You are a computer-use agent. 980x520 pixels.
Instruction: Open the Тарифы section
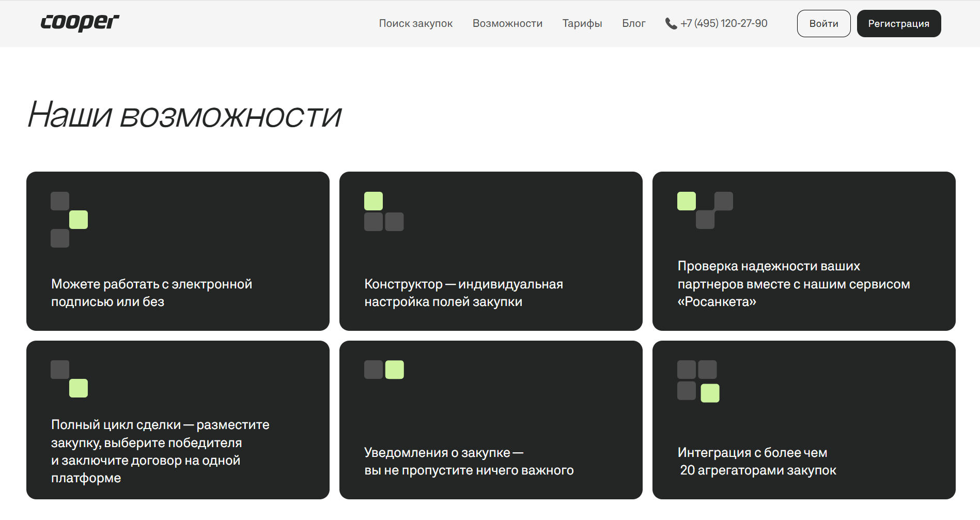click(582, 23)
